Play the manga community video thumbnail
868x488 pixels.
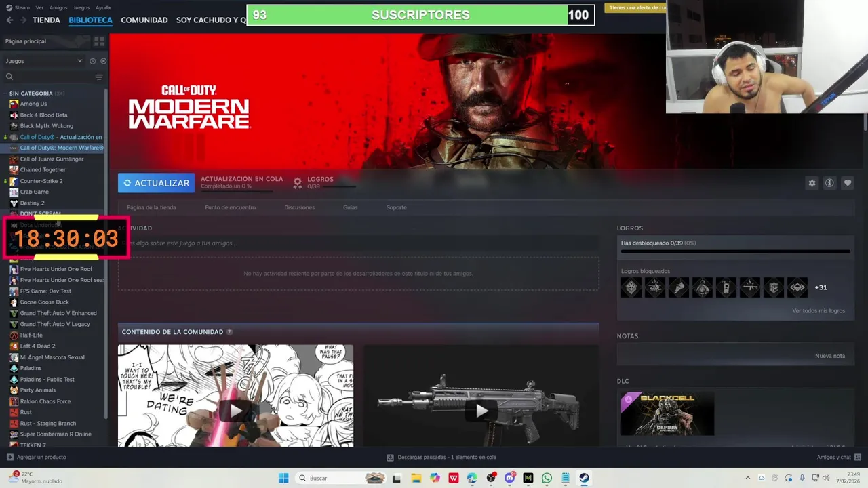235,396
